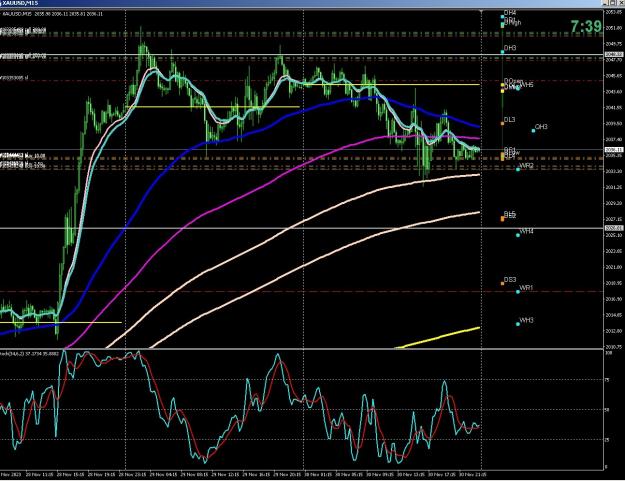The width and height of the screenshot is (625, 481).
Task: Click the chart shift triangle marker
Action: (x=482, y=12)
